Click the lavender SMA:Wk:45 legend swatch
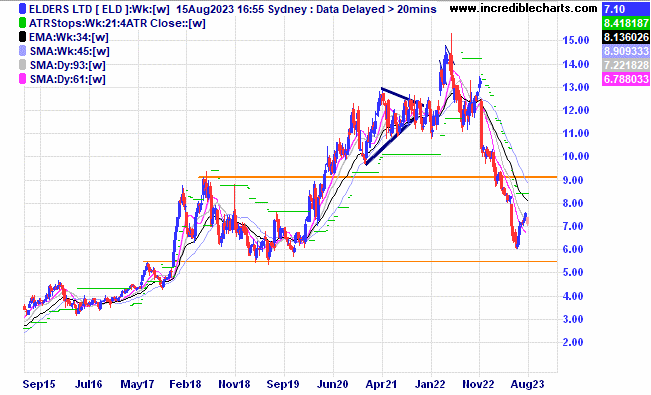651x395 pixels. (22, 51)
